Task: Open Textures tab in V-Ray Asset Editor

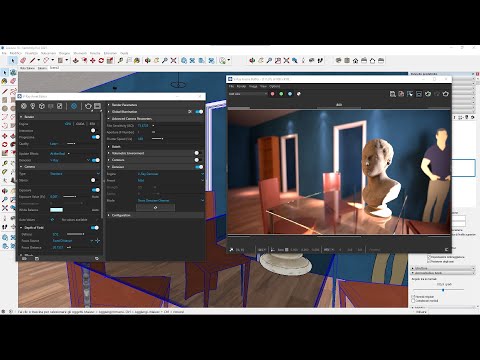Action: pyautogui.click(x=60, y=106)
